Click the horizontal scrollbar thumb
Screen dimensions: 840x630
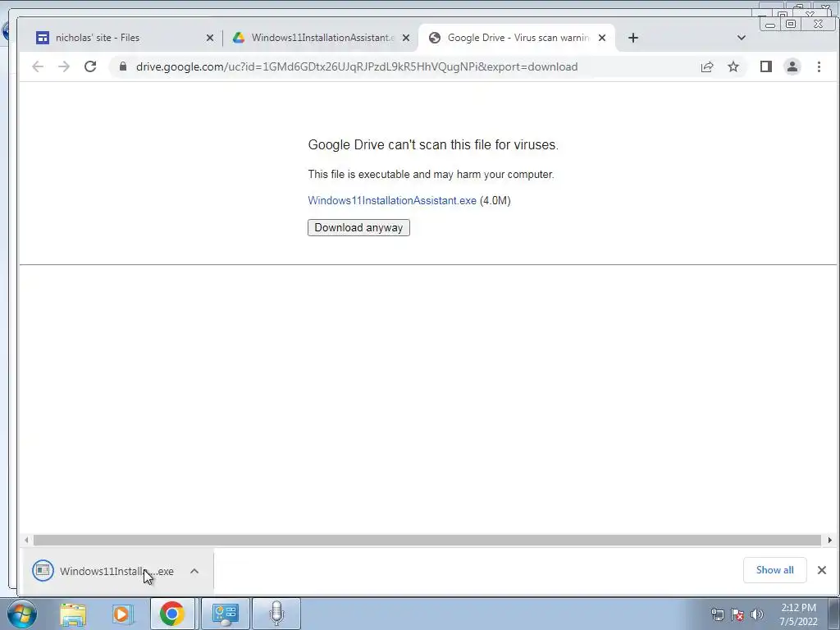[427, 540]
